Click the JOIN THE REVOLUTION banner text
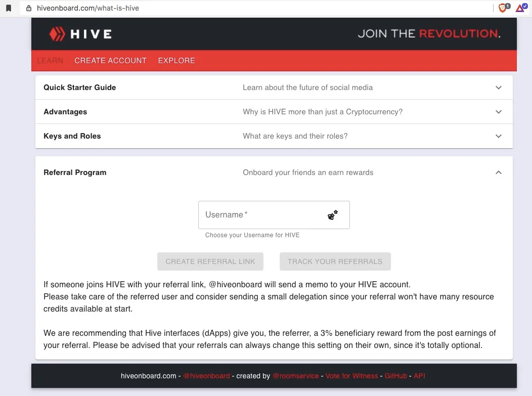Image resolution: width=532 pixels, height=396 pixels. pos(429,33)
